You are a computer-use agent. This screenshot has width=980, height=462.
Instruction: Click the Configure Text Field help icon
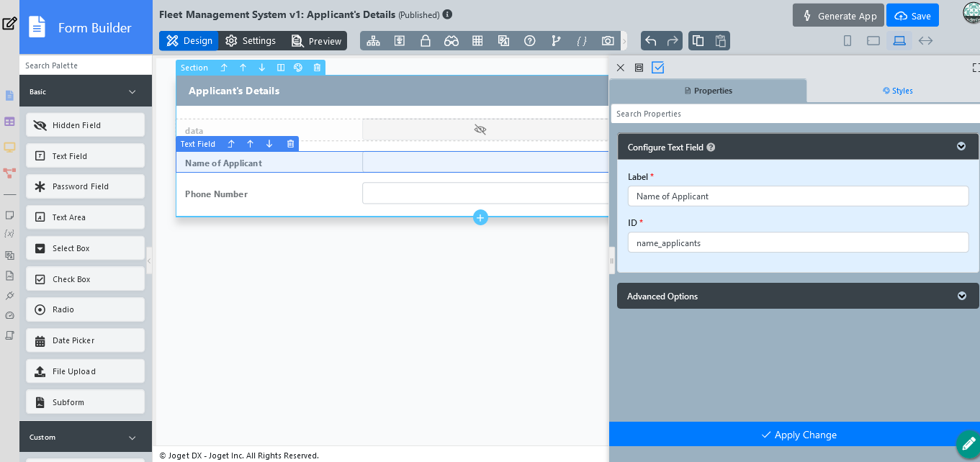point(711,148)
